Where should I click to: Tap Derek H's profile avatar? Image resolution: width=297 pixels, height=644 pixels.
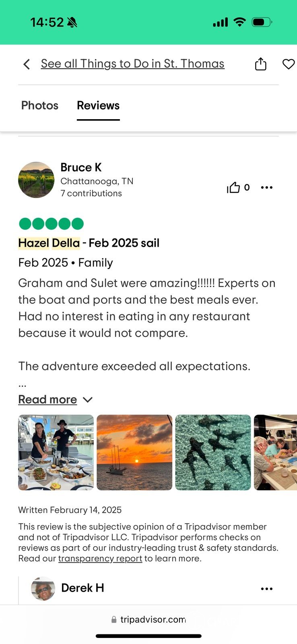43,588
